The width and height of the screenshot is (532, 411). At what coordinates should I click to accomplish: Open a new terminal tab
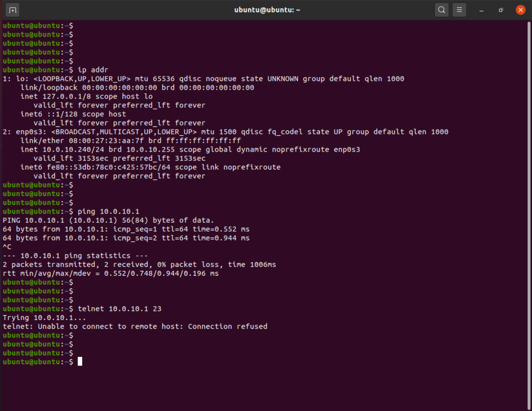pyautogui.click(x=13, y=10)
